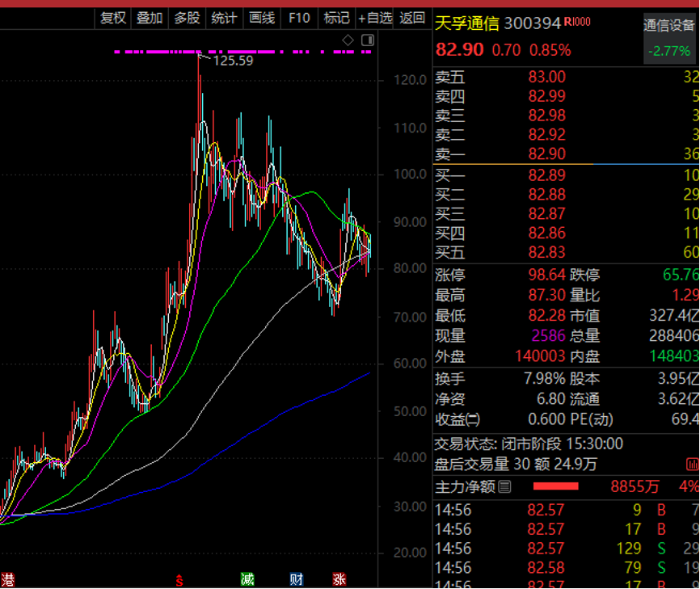Click the 交易状态 closed-session status line

click(x=529, y=444)
